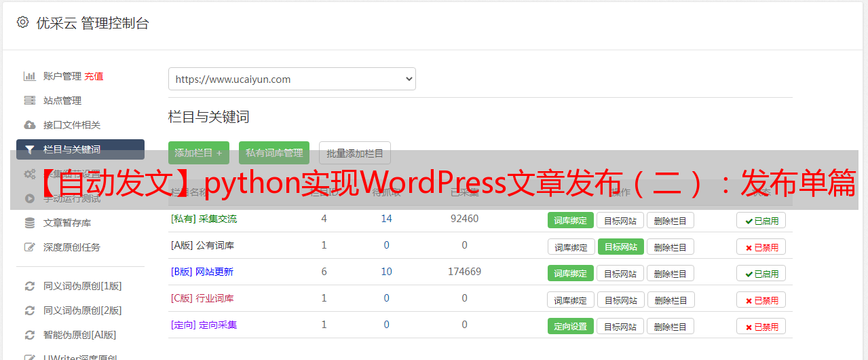Click 删除栏目 for 定向采集 row
The image size is (868, 360).
tap(670, 326)
